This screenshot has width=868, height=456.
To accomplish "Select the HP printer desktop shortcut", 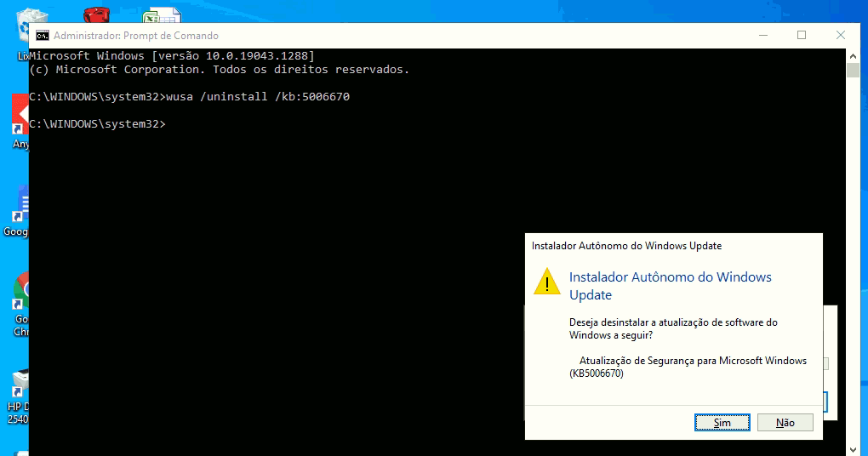I will point(20,396).
